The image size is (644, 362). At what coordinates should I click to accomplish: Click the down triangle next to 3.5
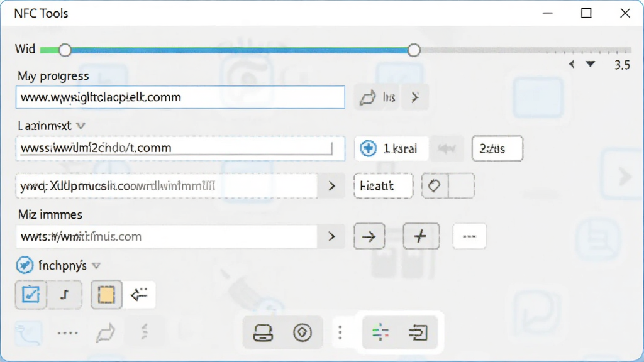(x=590, y=64)
